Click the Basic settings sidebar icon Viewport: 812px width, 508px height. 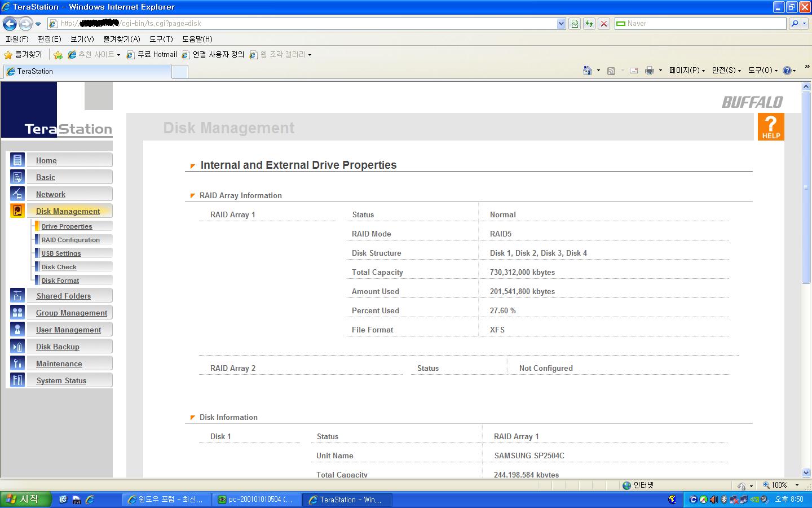[x=17, y=177]
